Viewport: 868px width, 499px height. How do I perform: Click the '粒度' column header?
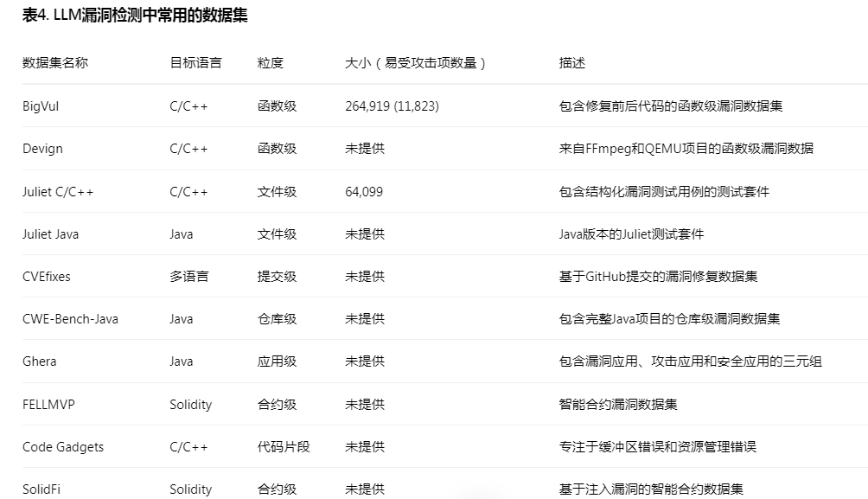(x=271, y=63)
